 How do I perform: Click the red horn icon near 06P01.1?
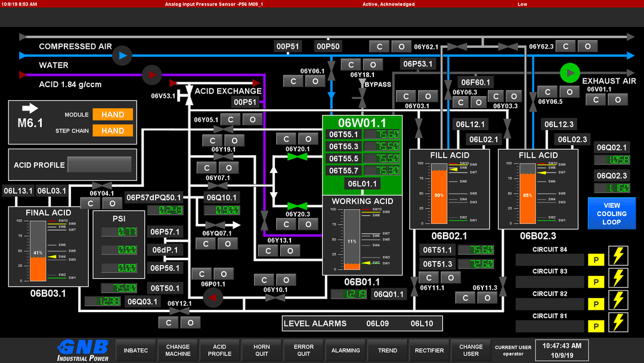click(x=213, y=298)
